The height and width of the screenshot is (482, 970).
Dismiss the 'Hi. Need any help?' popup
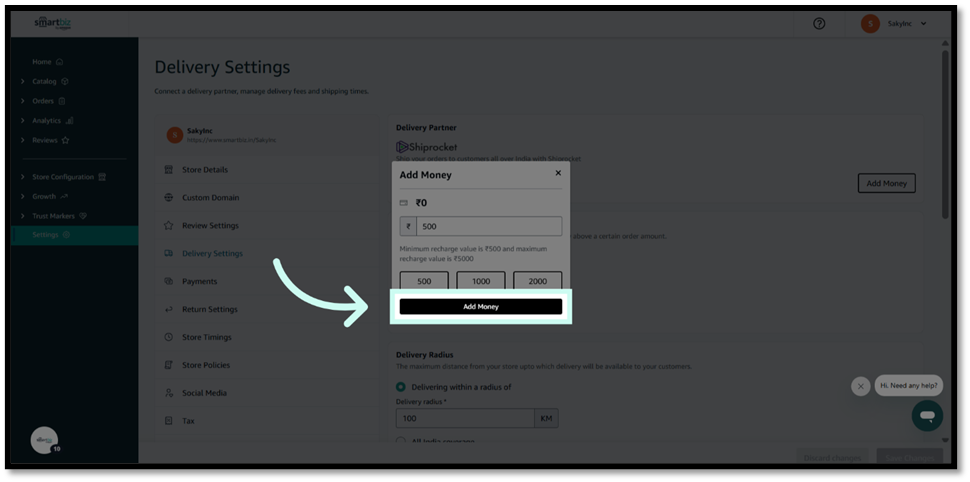coord(860,386)
